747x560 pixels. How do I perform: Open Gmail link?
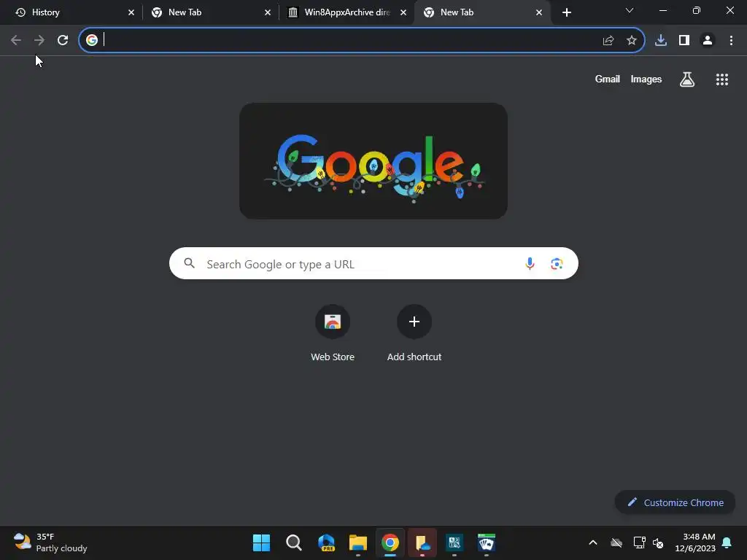tap(608, 79)
